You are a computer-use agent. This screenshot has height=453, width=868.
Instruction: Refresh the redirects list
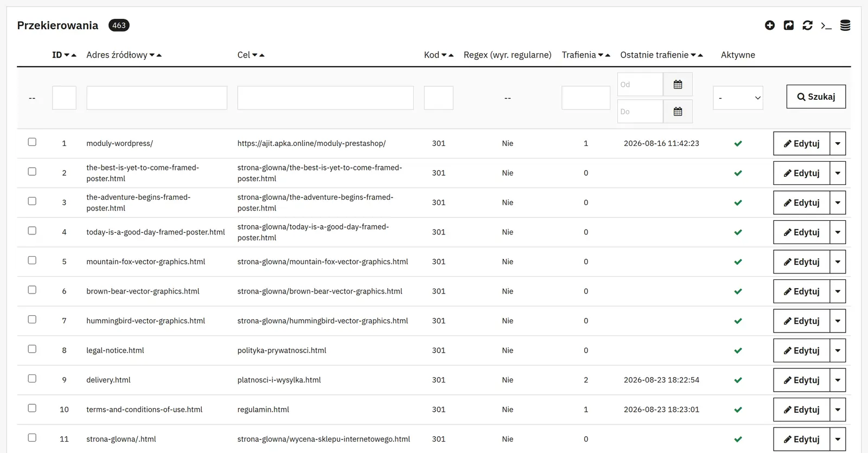[x=807, y=25]
